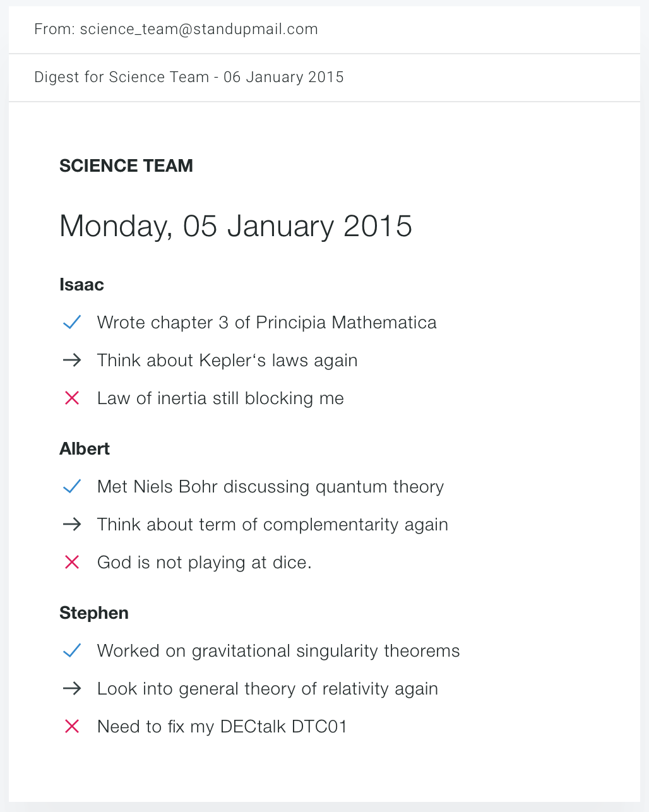Click the arrow icon next to Kepler's laws

coord(72,361)
